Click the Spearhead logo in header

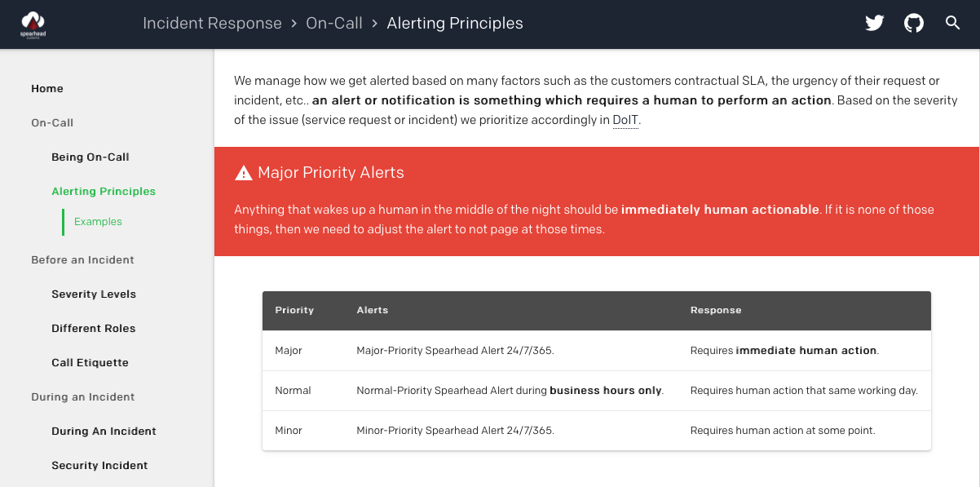pos(33,24)
